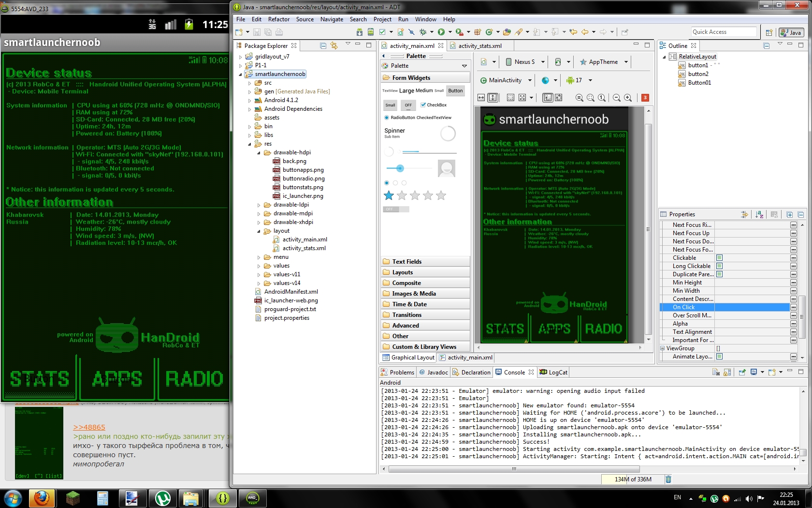Click the ellipsis button for On Click property
Image resolution: width=812 pixels, height=508 pixels.
pyautogui.click(x=793, y=307)
